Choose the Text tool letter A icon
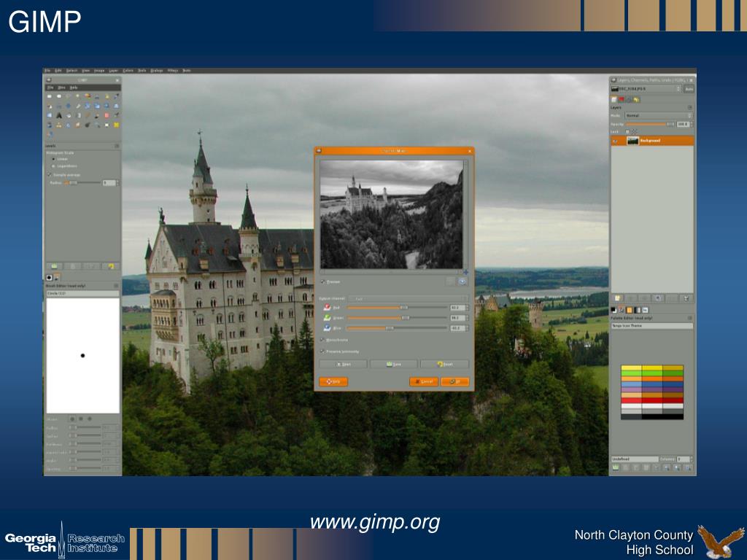Screen dimensions: 747x560 click(x=59, y=115)
